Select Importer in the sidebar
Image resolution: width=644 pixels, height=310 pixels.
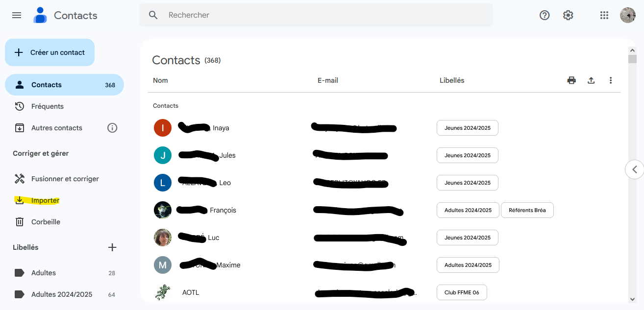pyautogui.click(x=45, y=200)
